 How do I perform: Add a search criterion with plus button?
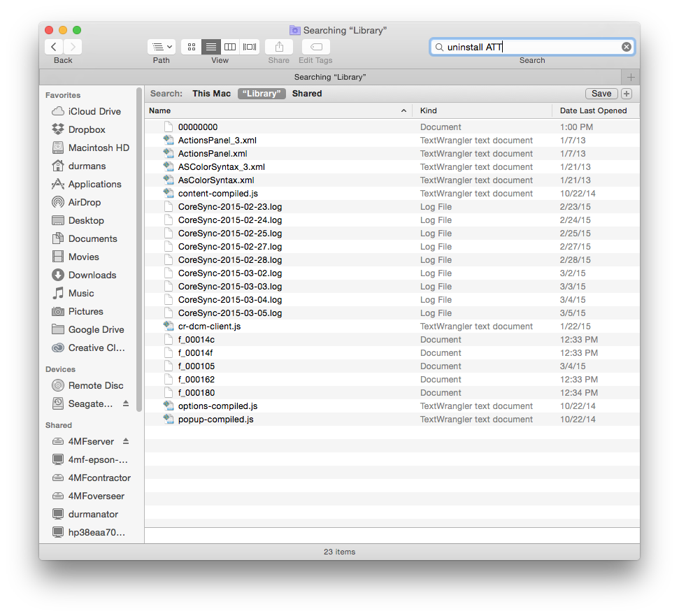(627, 94)
